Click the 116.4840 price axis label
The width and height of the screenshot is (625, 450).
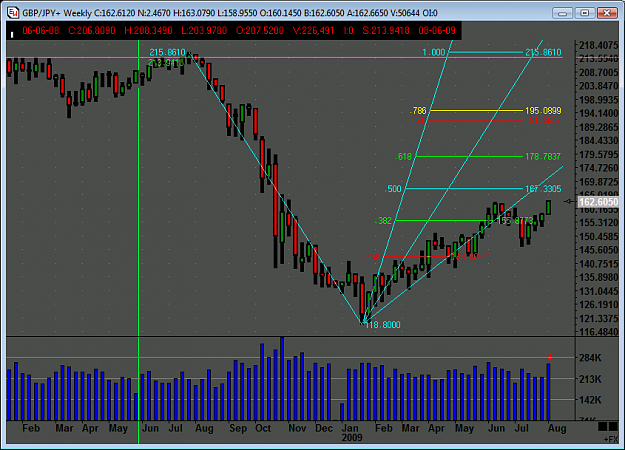(599, 332)
